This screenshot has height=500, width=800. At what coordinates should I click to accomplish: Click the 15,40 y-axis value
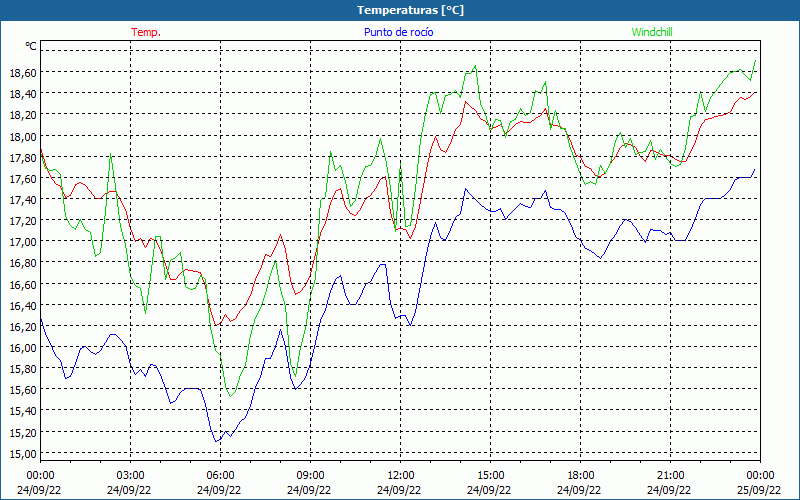click(x=23, y=411)
